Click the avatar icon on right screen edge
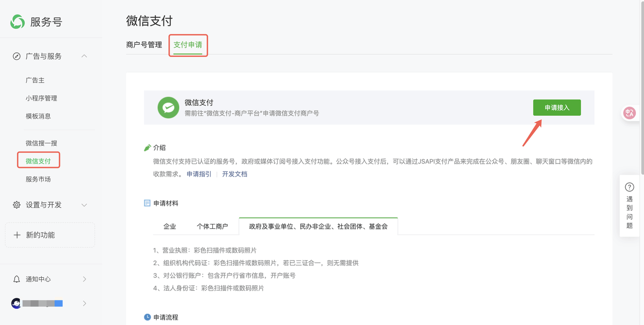The width and height of the screenshot is (644, 325). point(629,113)
